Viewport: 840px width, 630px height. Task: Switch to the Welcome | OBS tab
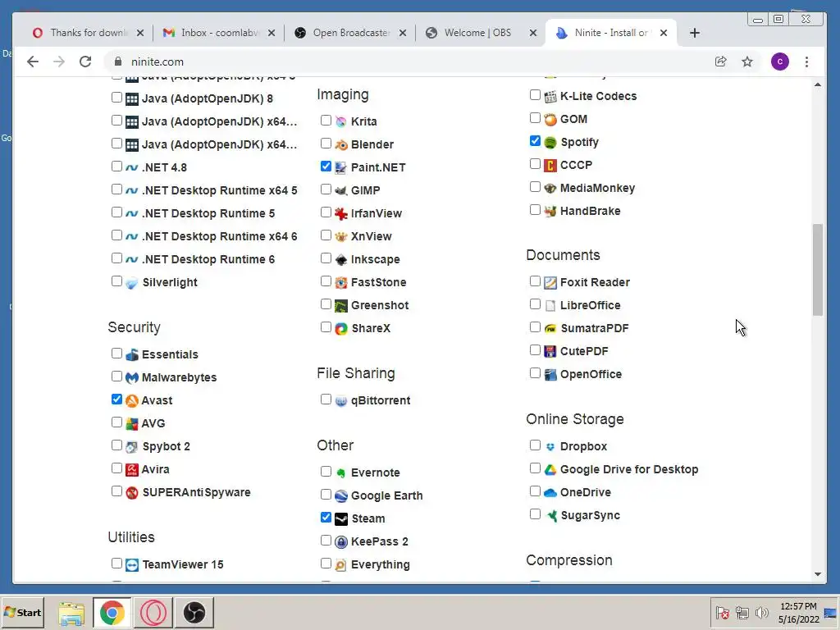pos(481,33)
